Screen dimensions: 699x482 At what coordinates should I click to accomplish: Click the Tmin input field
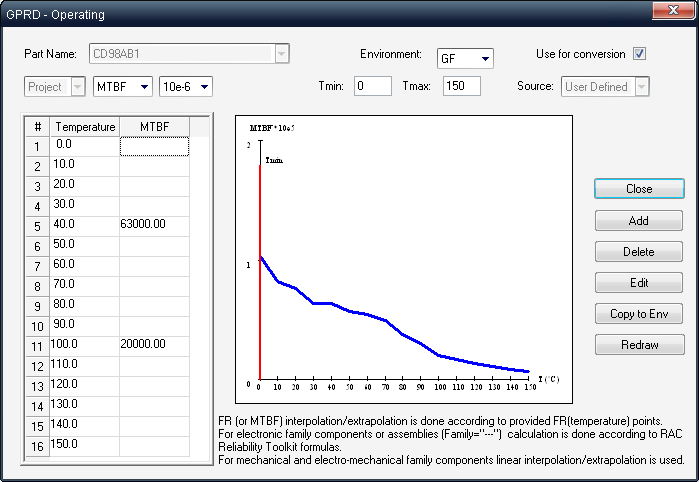(372, 87)
